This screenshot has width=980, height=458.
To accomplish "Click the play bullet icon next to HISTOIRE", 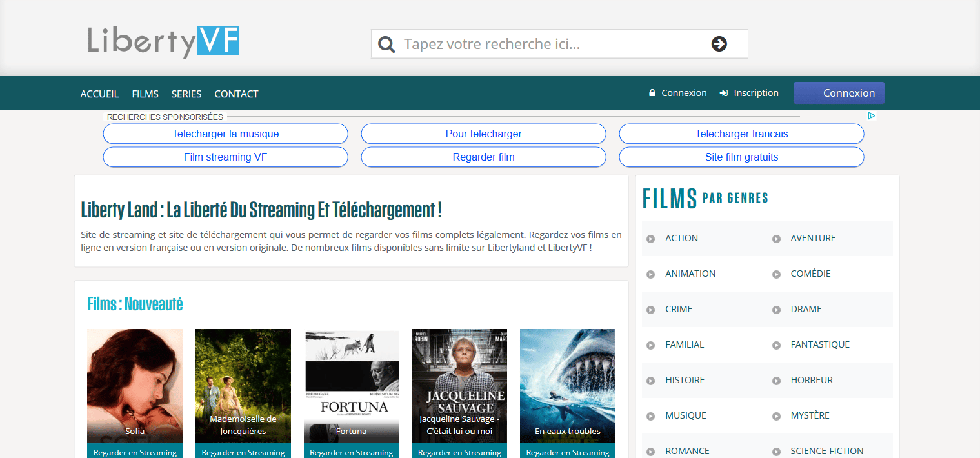I will (651, 381).
